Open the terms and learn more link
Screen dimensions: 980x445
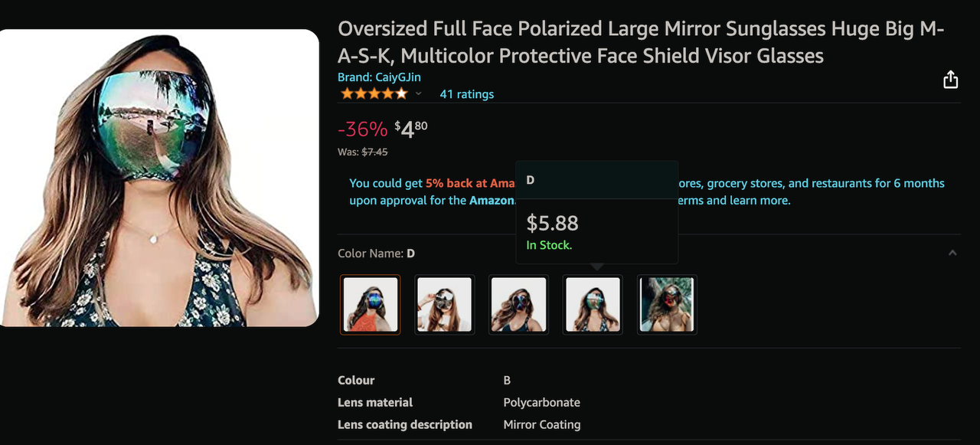point(734,201)
